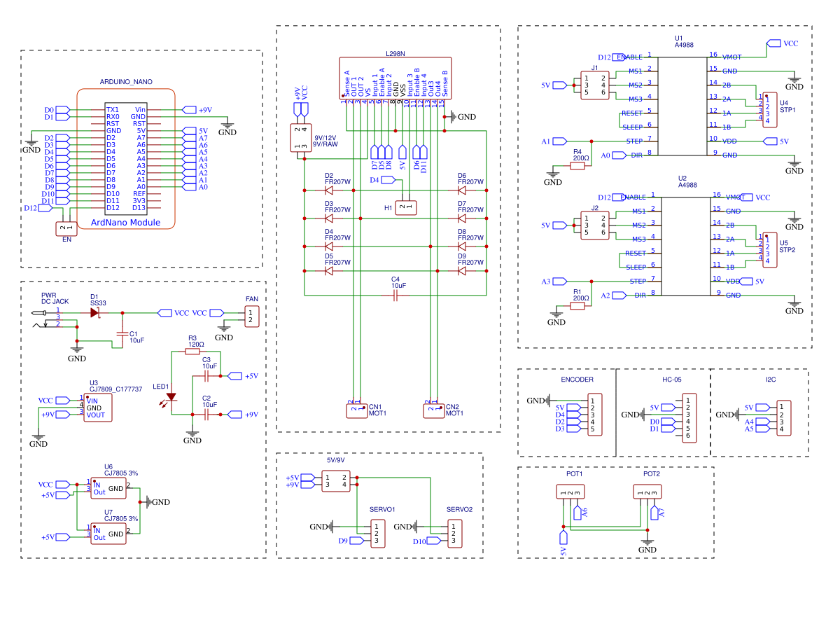Click the ArdNano Module label
The height and width of the screenshot is (631, 840).
click(x=125, y=223)
